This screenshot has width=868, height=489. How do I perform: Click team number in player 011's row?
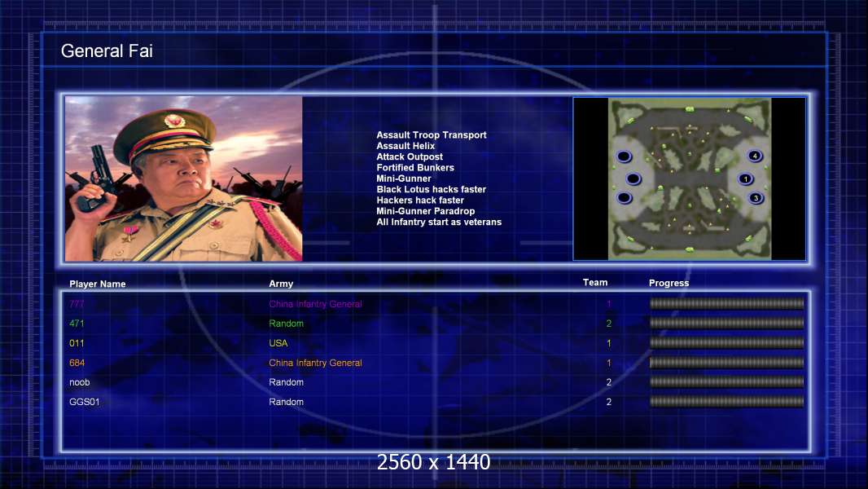click(x=609, y=343)
